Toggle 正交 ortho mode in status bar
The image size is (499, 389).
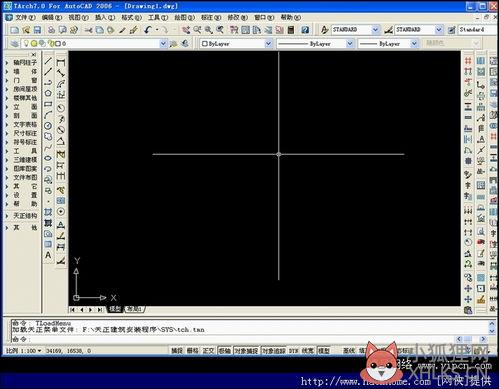pyautogui.click(x=208, y=351)
